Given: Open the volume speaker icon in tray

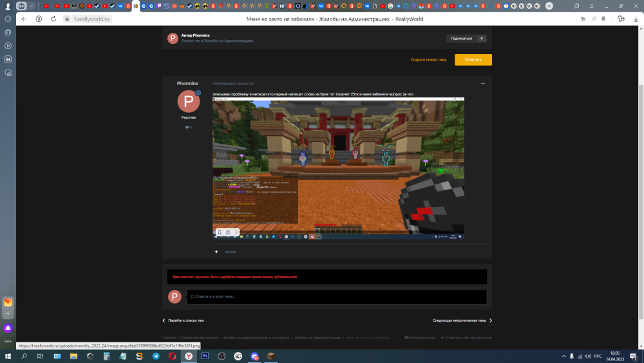Looking at the screenshot, I should (588, 357).
